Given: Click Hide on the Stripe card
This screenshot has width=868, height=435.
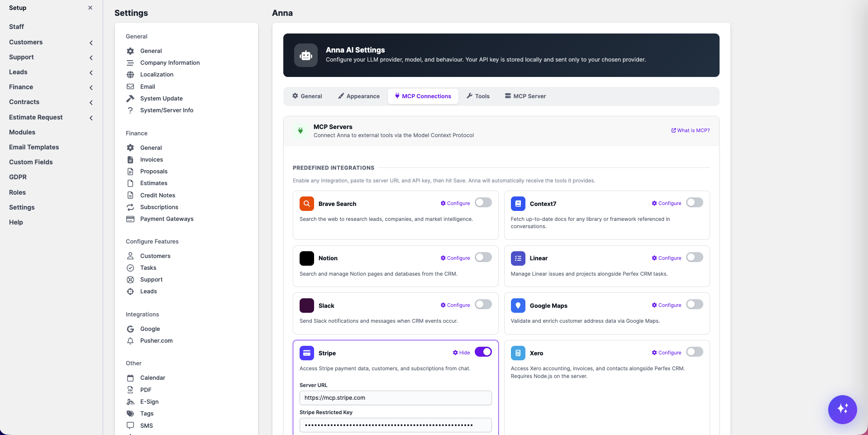Looking at the screenshot, I should pyautogui.click(x=462, y=353).
